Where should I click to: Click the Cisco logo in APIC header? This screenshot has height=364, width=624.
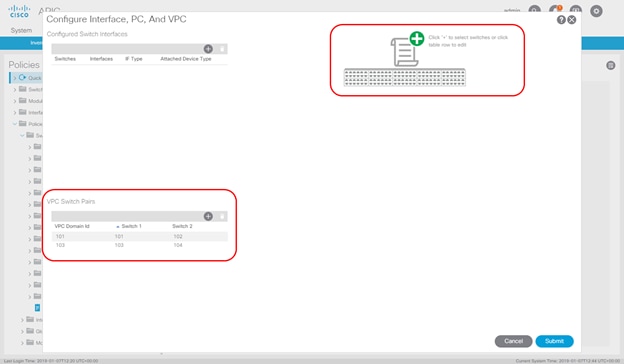click(x=19, y=11)
